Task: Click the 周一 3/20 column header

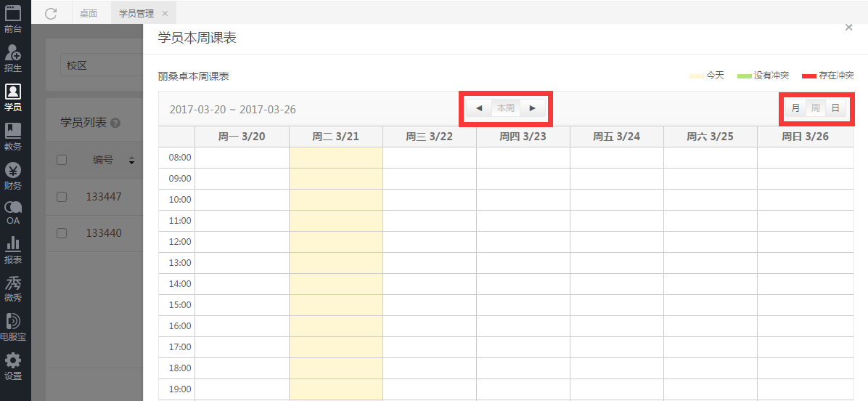Action: tap(242, 137)
